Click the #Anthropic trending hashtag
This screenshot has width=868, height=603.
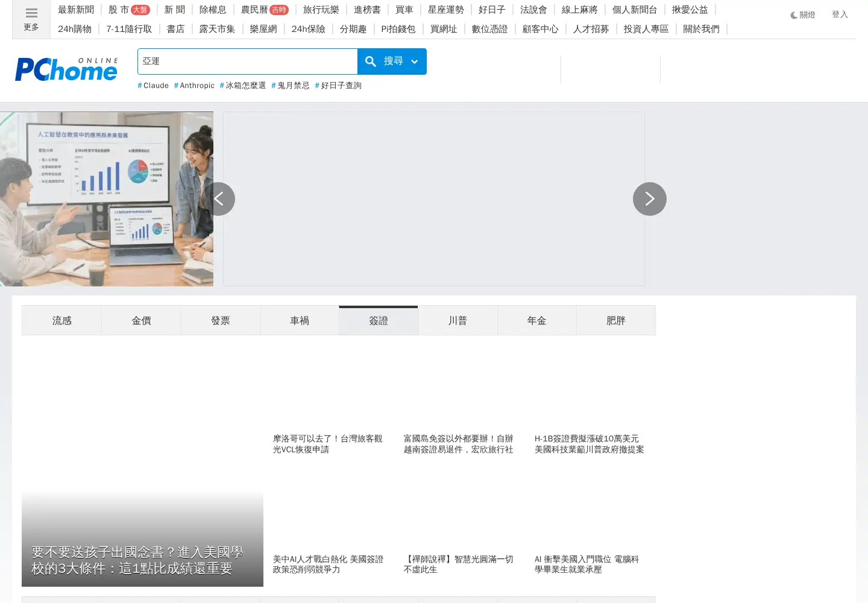point(194,86)
